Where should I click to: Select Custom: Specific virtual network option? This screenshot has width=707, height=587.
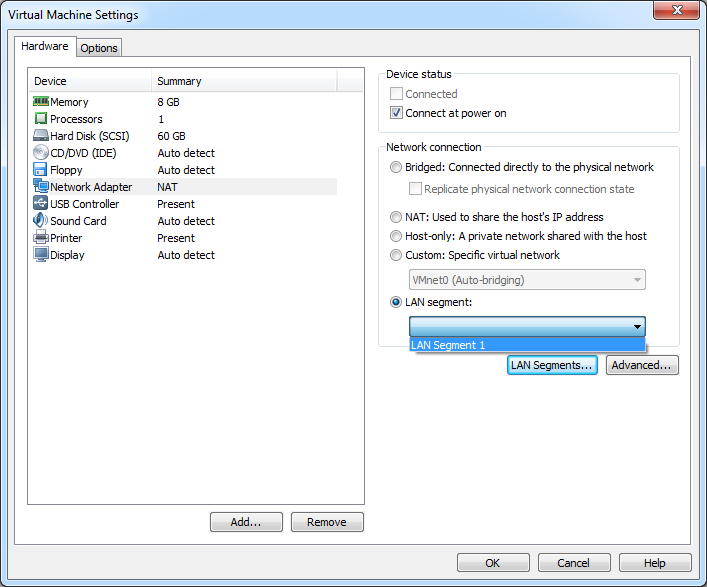(x=397, y=255)
